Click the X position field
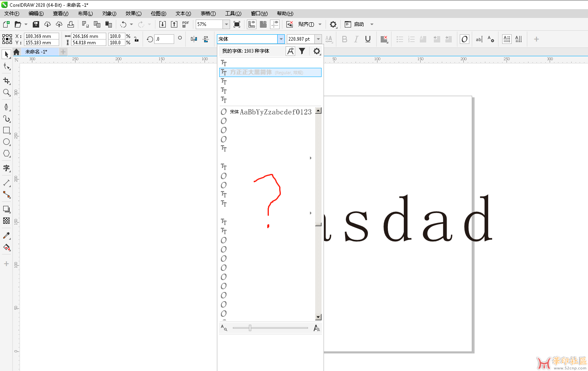 point(42,36)
